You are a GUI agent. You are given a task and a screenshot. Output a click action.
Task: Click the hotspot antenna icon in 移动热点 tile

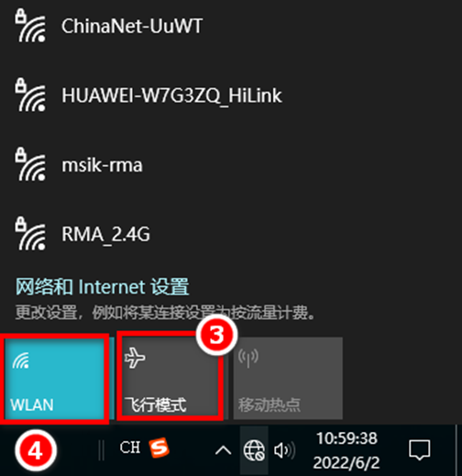pos(248,358)
